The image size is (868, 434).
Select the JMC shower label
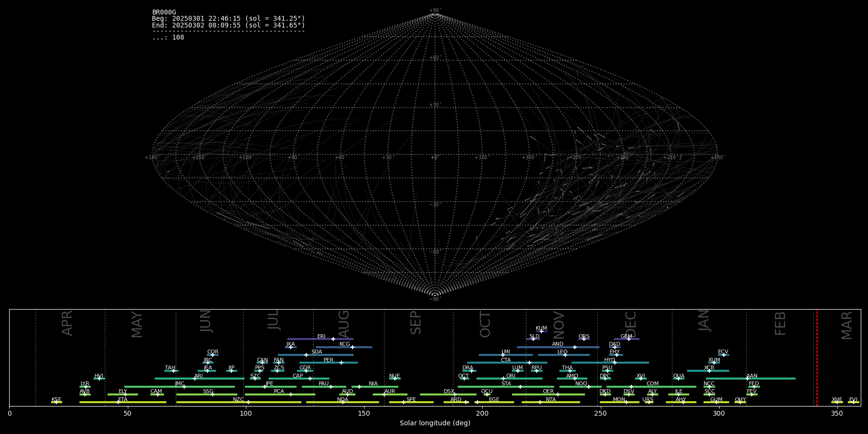[180, 384]
